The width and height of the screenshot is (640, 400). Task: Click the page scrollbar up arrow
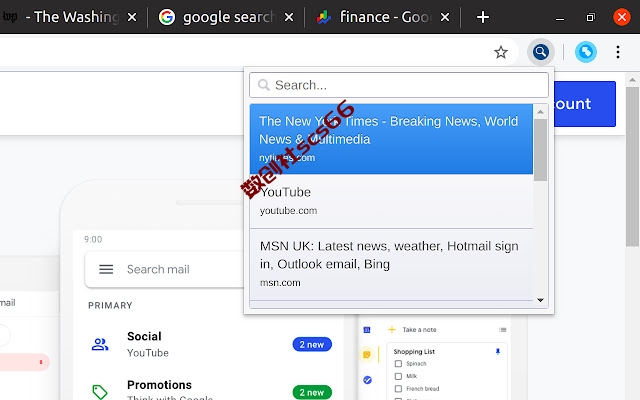click(632, 80)
